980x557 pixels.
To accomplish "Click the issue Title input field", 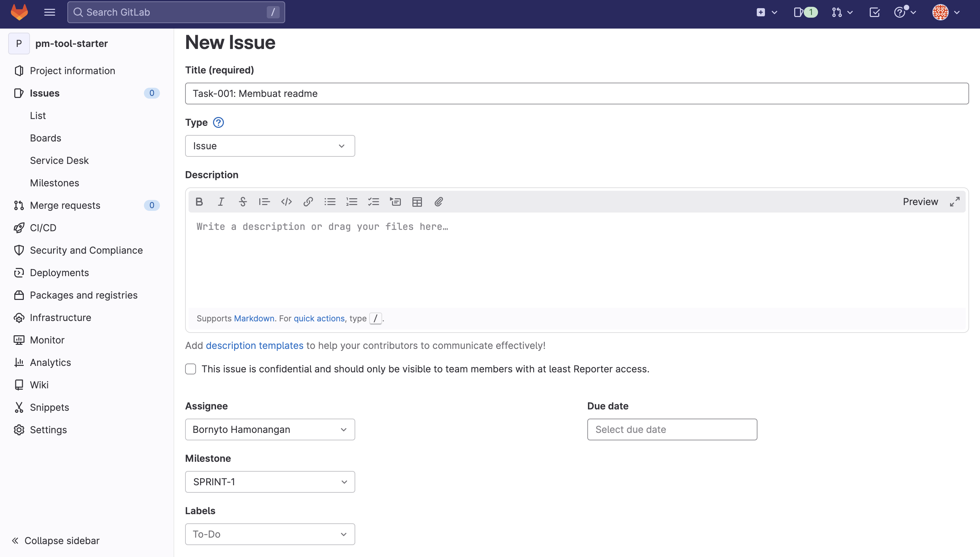I will [x=577, y=93].
